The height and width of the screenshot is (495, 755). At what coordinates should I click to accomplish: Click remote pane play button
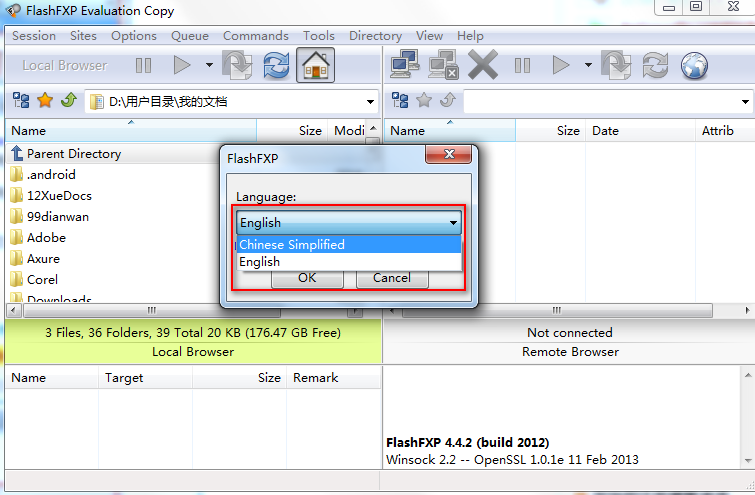[x=560, y=65]
